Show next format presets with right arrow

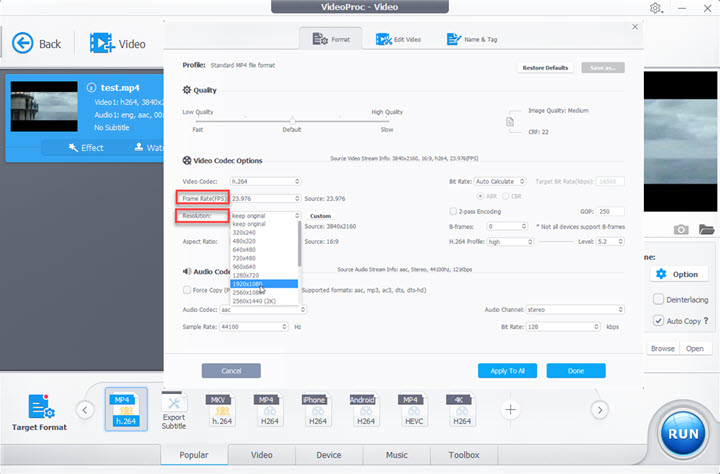(600, 410)
